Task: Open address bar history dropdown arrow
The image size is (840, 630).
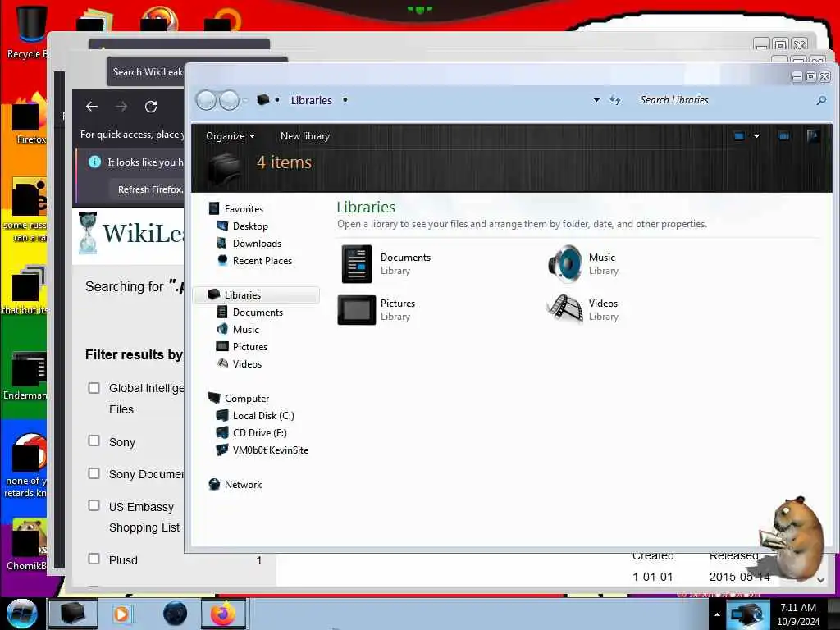Action: (x=596, y=100)
